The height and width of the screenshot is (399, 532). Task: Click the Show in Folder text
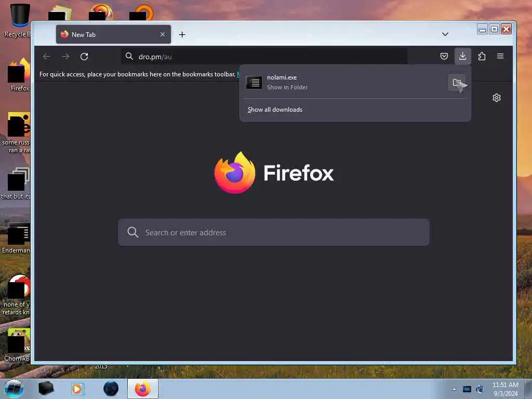point(287,87)
